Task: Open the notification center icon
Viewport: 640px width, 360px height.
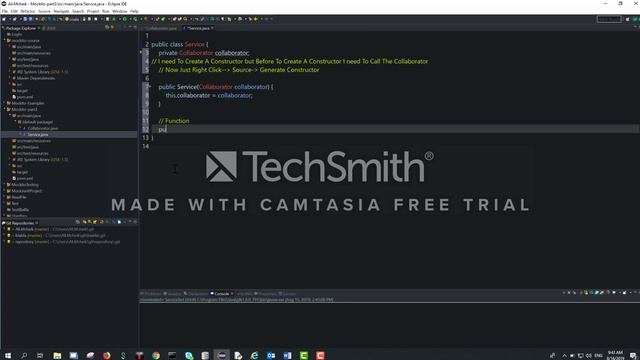Action: tap(633, 356)
